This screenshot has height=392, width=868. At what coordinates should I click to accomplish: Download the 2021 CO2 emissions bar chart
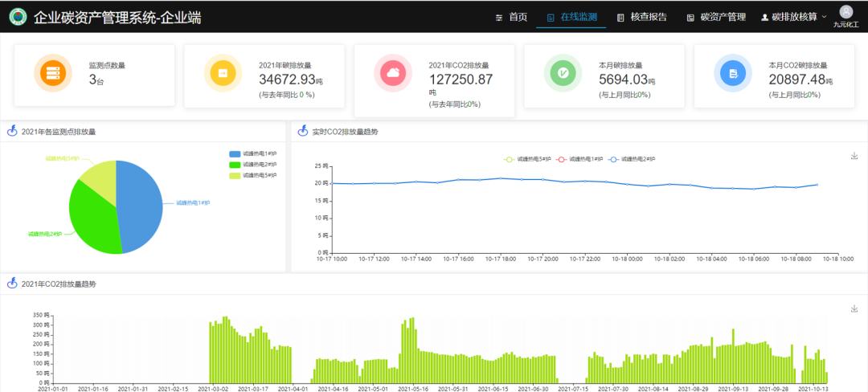coord(854,308)
